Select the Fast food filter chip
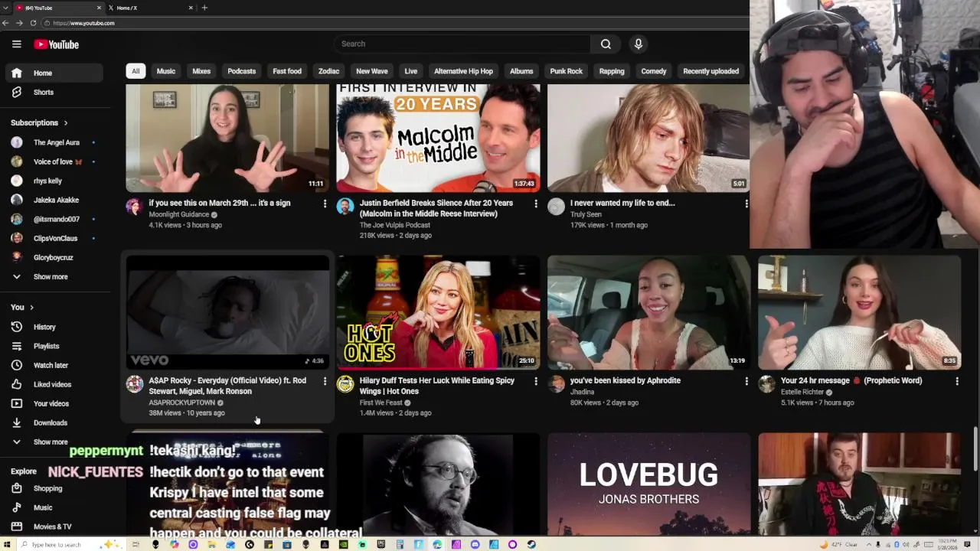The height and width of the screenshot is (551, 980). point(287,71)
